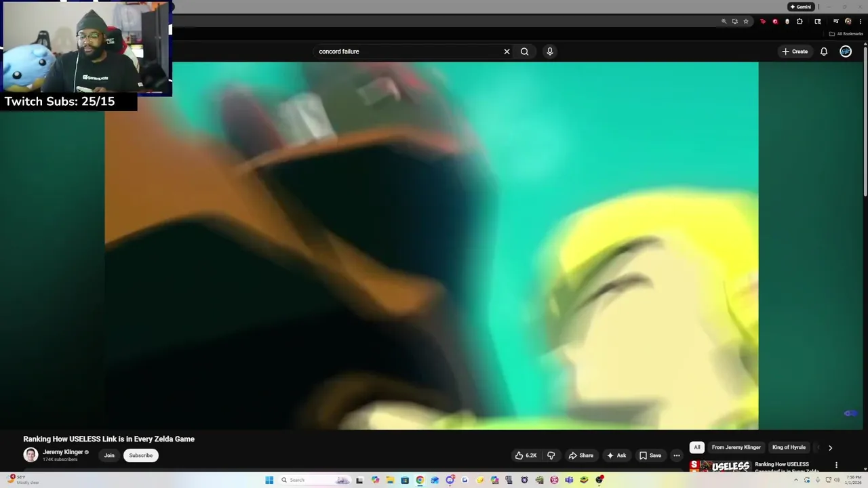Open the Windows Start menu
The width and height of the screenshot is (868, 488).
tap(269, 480)
